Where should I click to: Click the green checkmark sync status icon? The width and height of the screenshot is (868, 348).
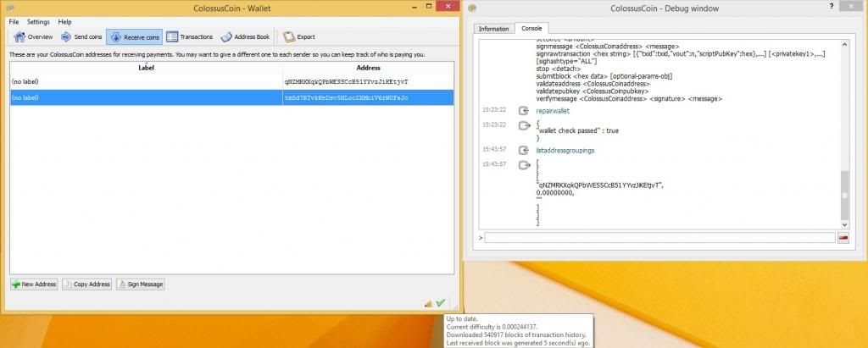point(441,302)
